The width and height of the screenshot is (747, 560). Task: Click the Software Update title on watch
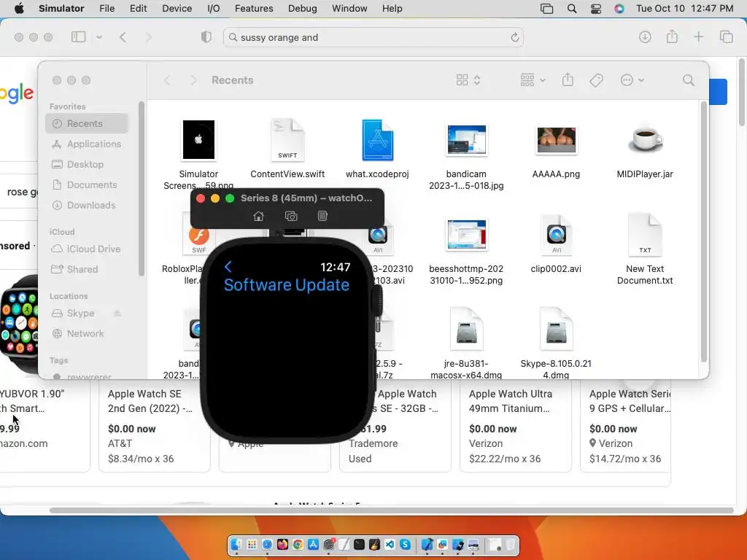click(286, 285)
